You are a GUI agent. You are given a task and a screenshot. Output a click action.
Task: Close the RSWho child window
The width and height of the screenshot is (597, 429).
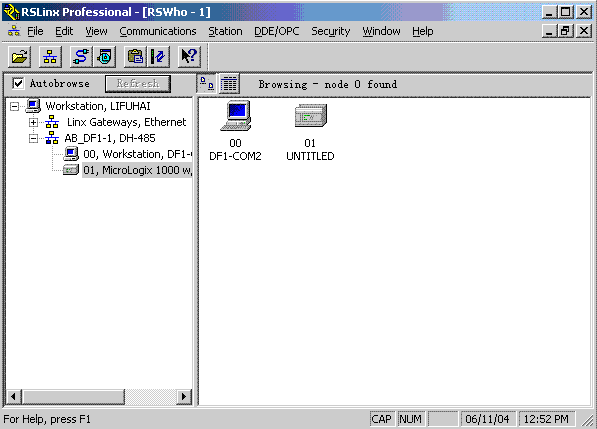[584, 31]
